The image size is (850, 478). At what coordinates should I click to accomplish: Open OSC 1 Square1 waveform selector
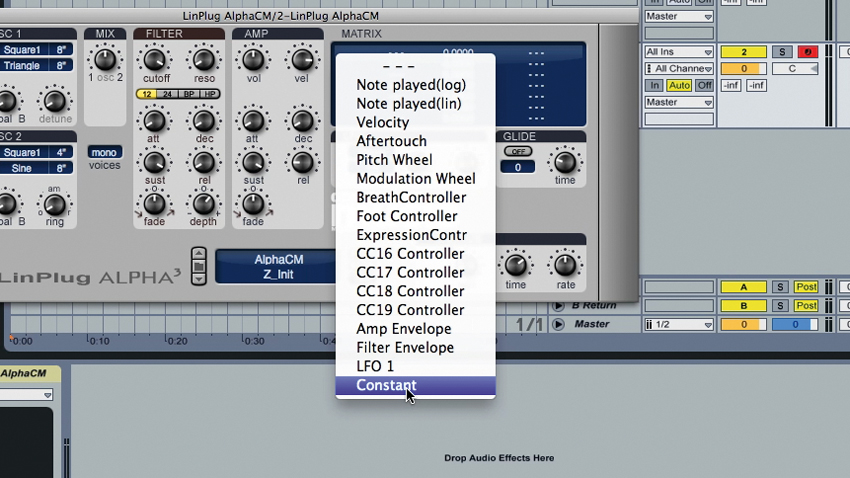pos(22,50)
